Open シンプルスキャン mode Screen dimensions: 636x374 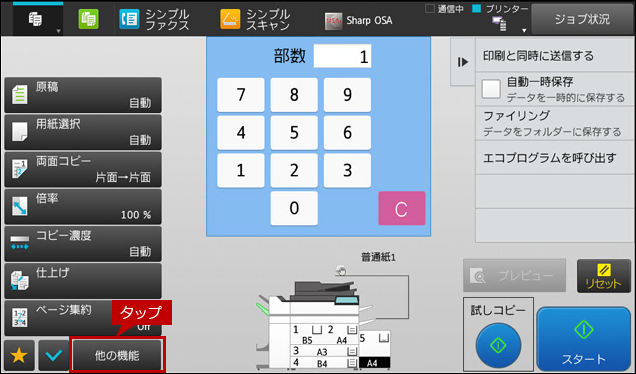click(x=255, y=19)
